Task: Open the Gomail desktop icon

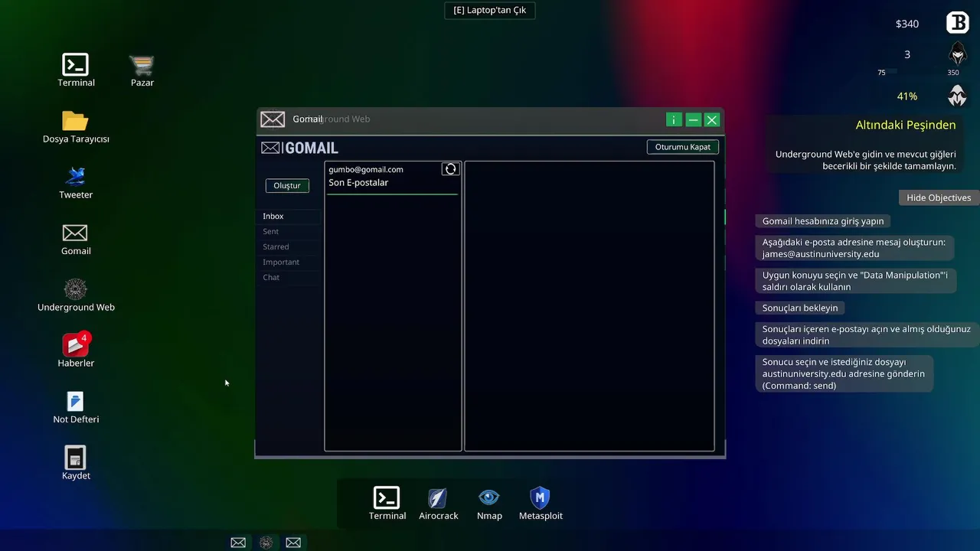Action: (x=75, y=233)
